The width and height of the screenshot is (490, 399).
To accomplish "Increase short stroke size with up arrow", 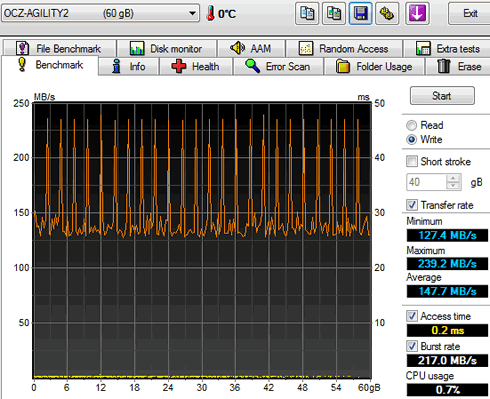I will pos(453,178).
